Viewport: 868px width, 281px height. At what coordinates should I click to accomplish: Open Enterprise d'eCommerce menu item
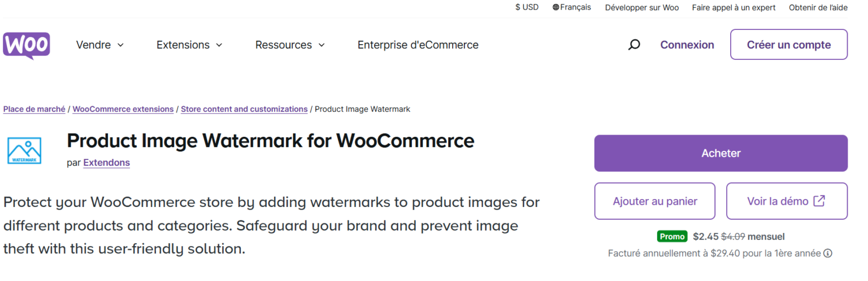coord(418,45)
